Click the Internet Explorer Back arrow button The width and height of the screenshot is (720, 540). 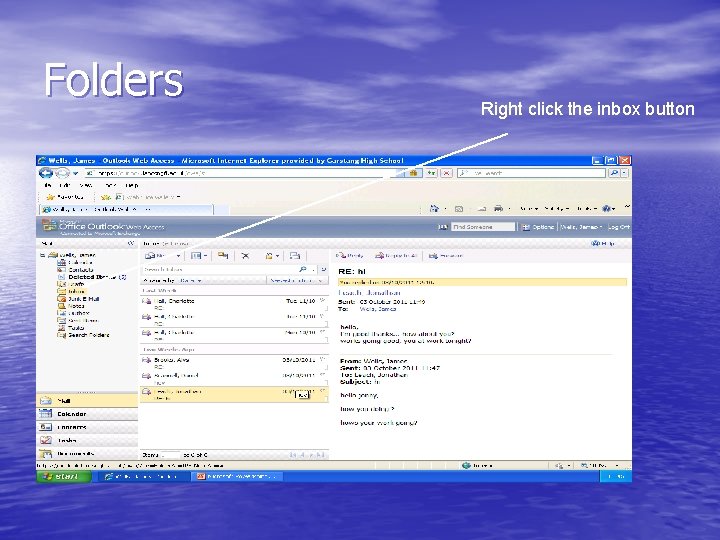point(45,173)
